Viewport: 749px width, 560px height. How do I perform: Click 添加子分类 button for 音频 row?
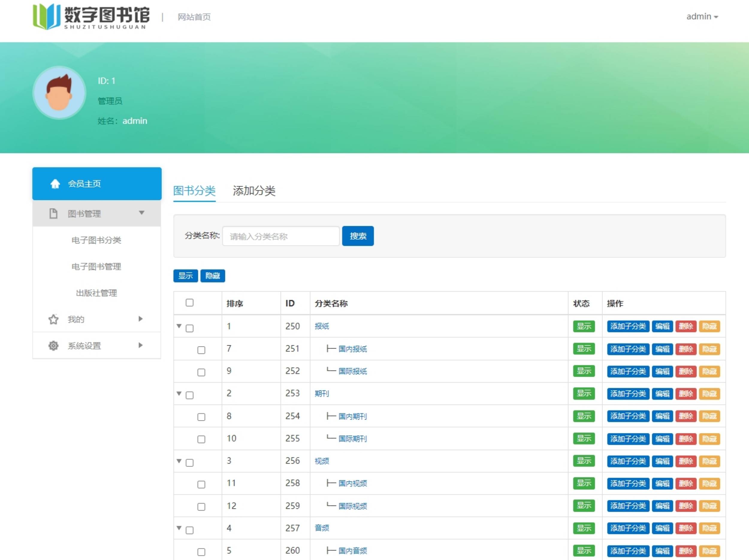pos(628,528)
